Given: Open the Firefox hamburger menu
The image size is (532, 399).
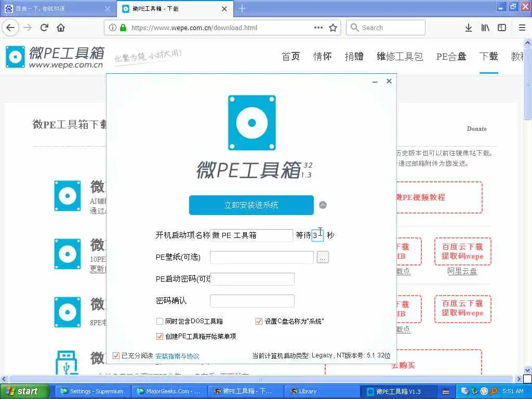Looking at the screenshot, I should click(522, 28).
